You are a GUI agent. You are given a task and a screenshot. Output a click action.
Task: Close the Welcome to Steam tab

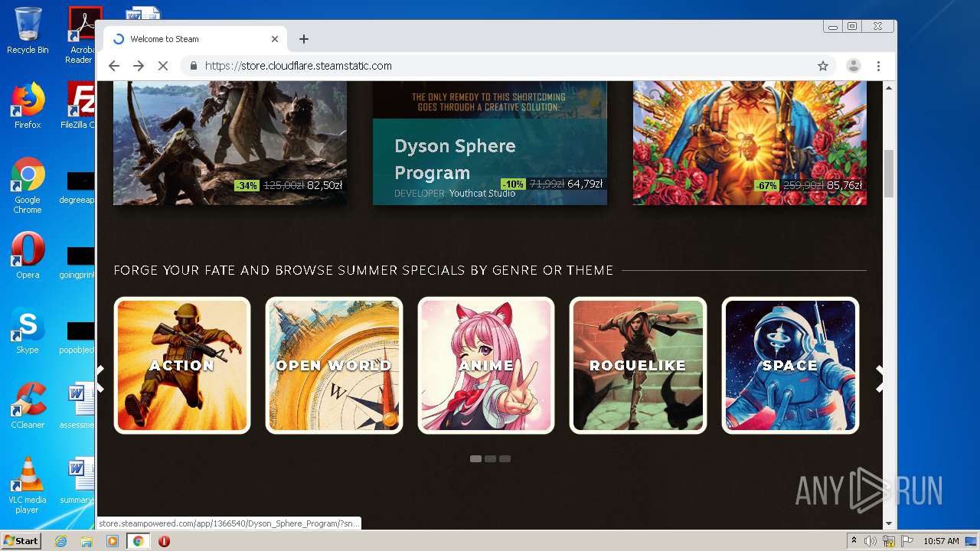click(275, 39)
